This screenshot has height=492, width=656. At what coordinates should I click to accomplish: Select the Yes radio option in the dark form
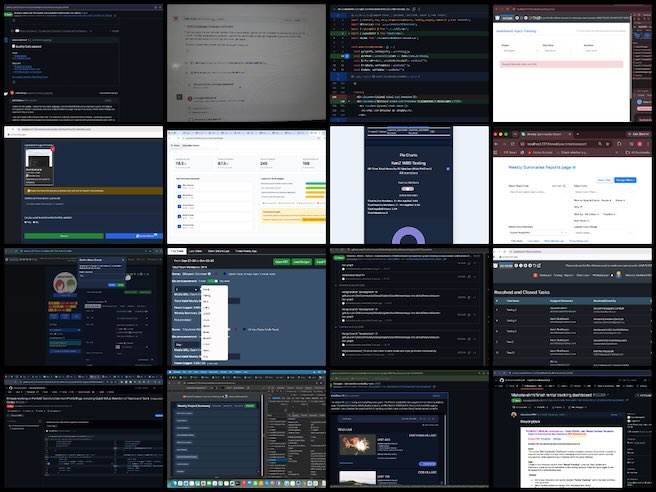[26, 222]
